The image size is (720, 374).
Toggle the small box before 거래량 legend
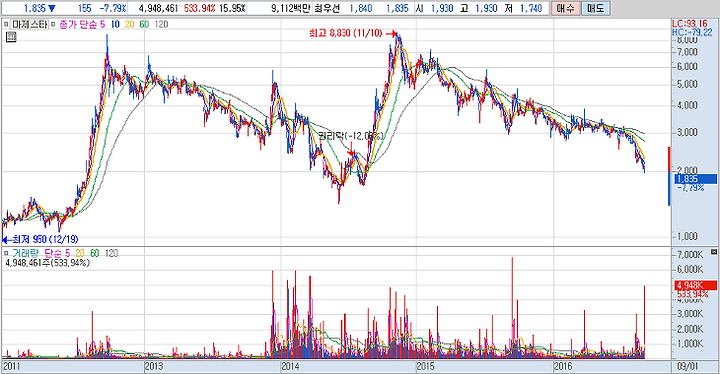click(6, 253)
